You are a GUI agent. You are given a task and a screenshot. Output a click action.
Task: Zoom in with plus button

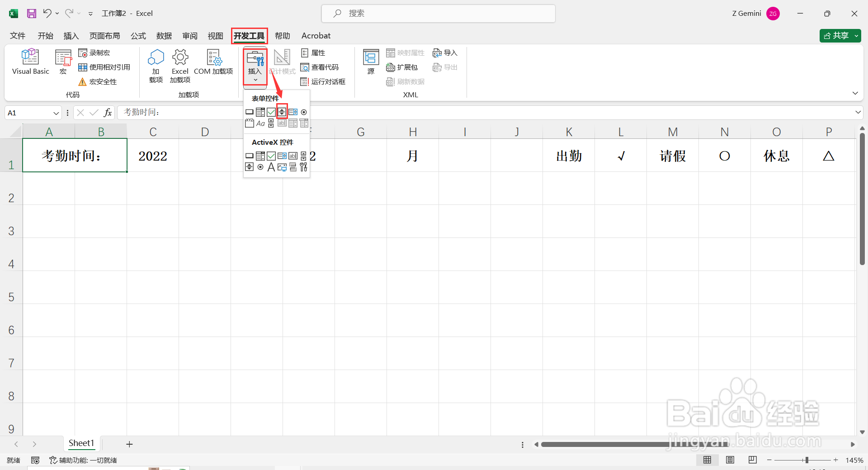[836, 460]
